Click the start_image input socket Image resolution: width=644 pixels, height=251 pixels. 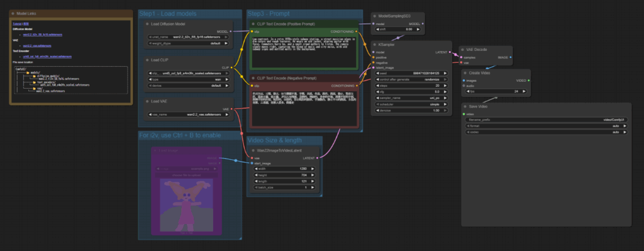click(x=252, y=163)
